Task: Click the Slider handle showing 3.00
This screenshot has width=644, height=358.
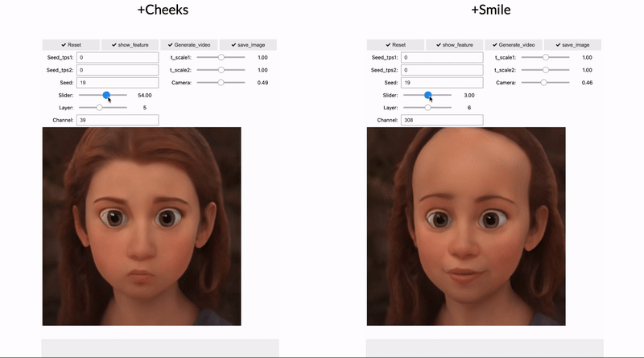Action: [x=427, y=95]
